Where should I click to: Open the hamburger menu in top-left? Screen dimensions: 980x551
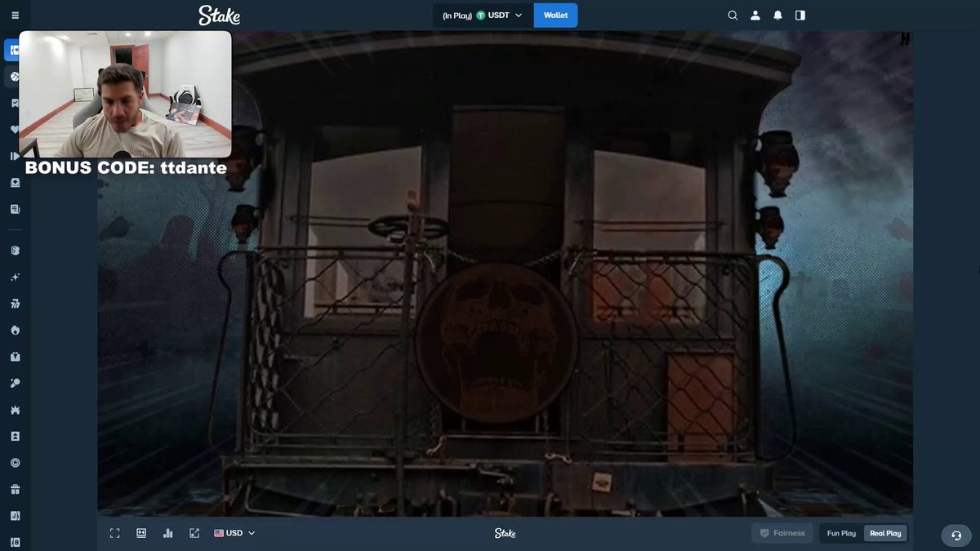tap(15, 16)
